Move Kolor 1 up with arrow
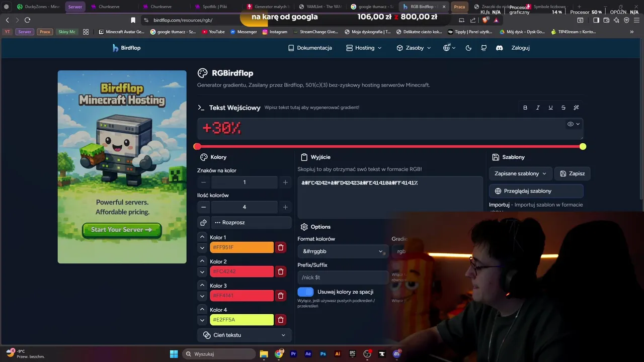The height and width of the screenshot is (362, 644). point(202,237)
